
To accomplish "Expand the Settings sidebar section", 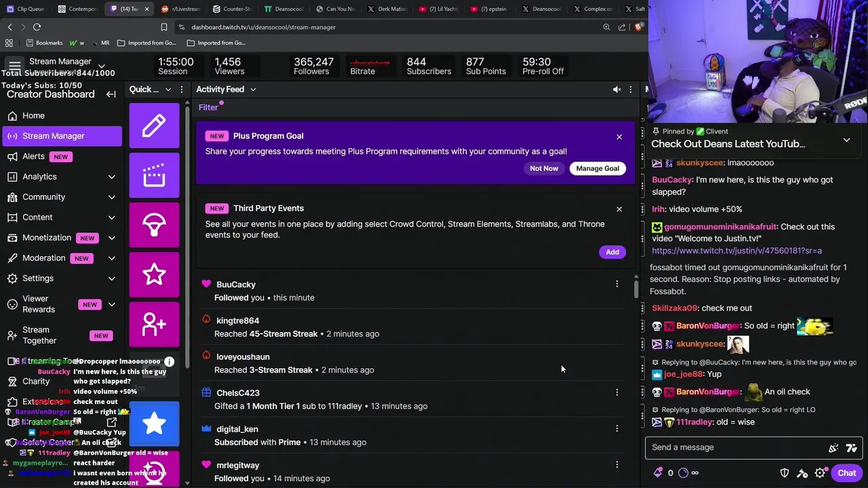I will [111, 279].
